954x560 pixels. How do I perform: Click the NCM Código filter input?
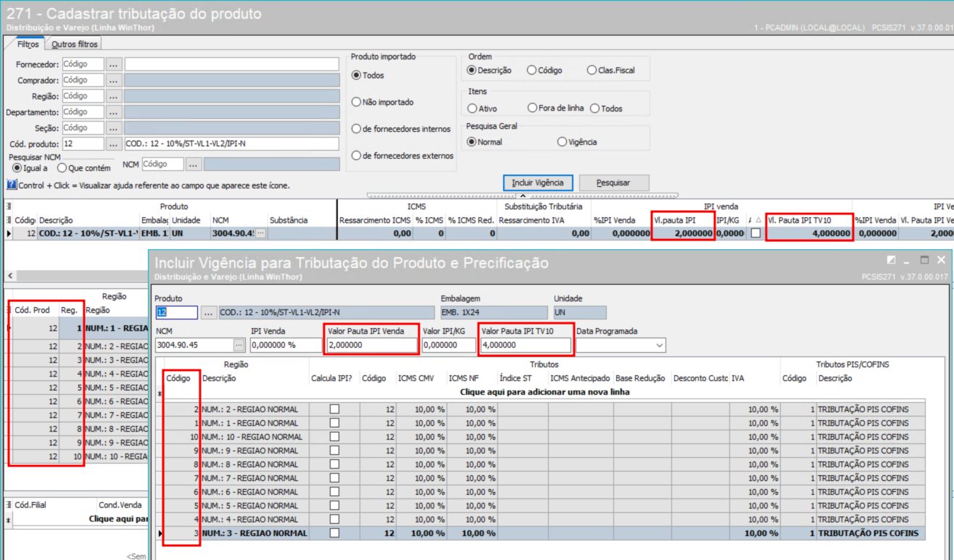163,164
